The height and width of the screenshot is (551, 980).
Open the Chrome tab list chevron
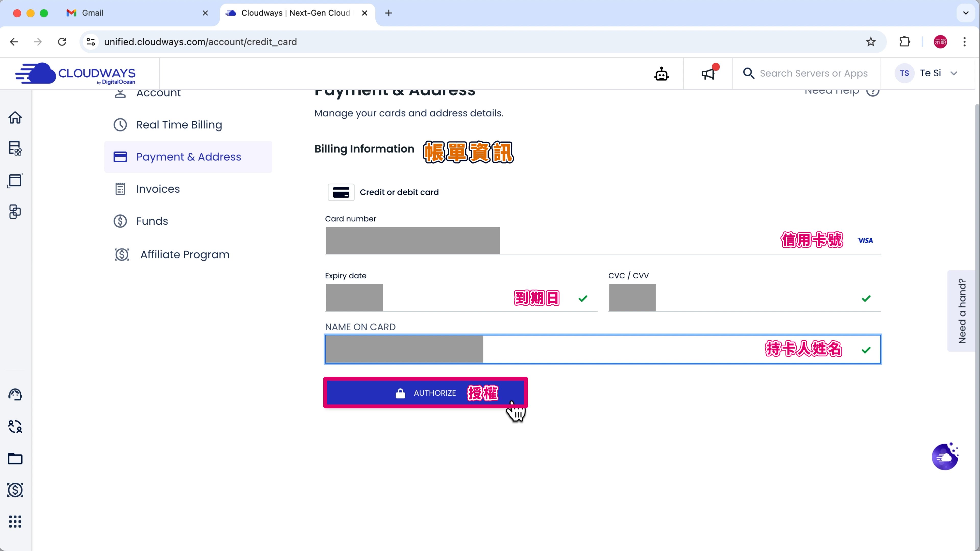pyautogui.click(x=965, y=13)
